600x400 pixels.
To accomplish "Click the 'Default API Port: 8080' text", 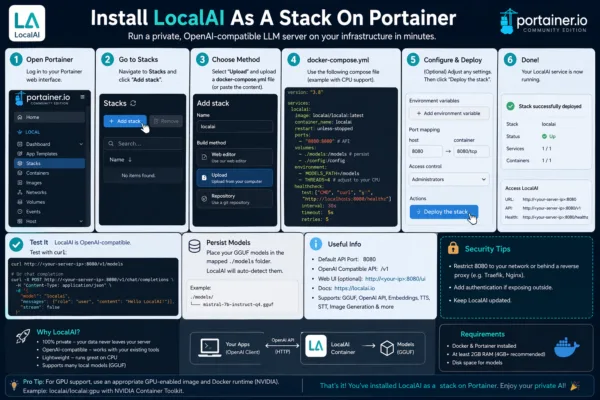I will point(347,259).
